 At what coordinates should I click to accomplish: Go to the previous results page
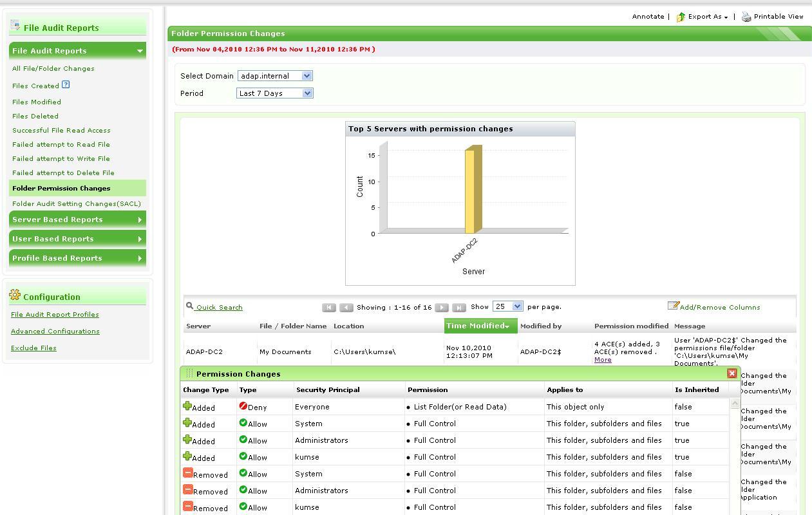tap(346, 308)
